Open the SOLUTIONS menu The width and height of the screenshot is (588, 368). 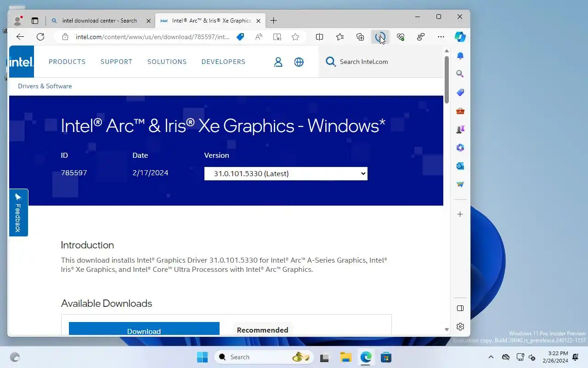pyautogui.click(x=167, y=62)
